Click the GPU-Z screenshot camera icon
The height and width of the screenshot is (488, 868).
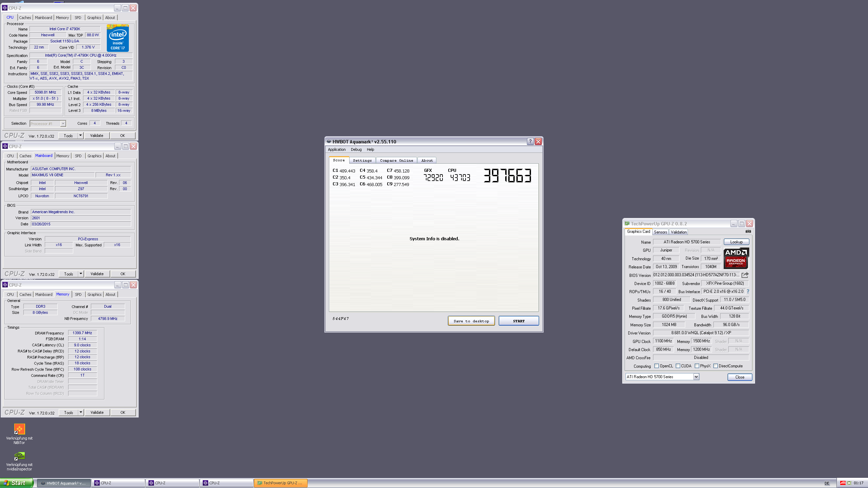(x=748, y=231)
